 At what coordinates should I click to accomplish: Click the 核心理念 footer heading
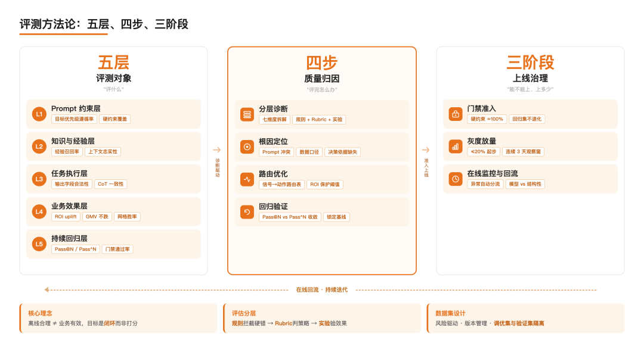point(40,313)
